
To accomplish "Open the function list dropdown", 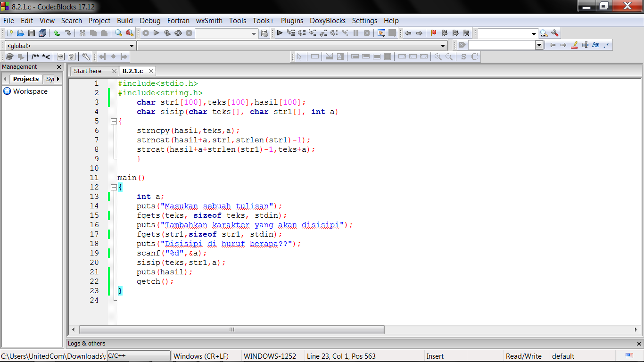I will (x=443, y=46).
